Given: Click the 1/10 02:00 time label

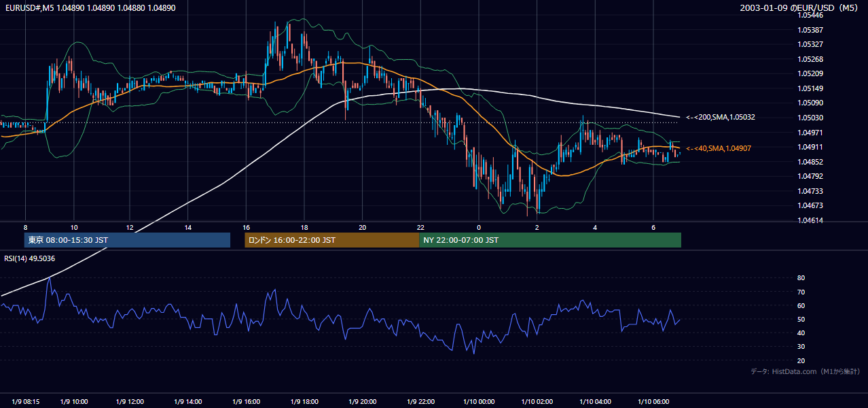Looking at the screenshot, I should click(x=537, y=402).
